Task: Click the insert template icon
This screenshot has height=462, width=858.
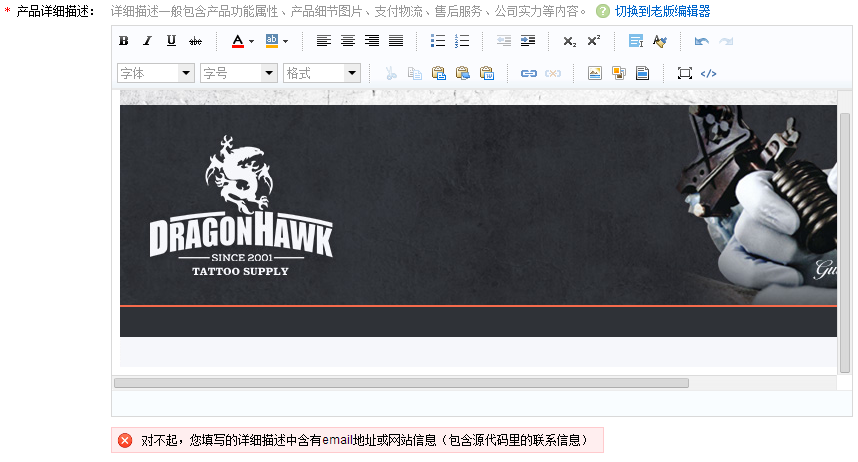Action: (642, 73)
